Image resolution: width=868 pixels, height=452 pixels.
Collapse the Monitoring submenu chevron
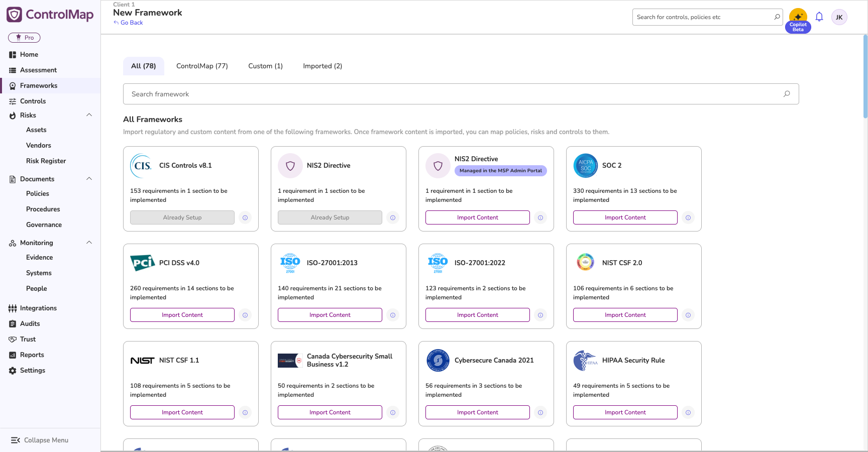click(89, 243)
